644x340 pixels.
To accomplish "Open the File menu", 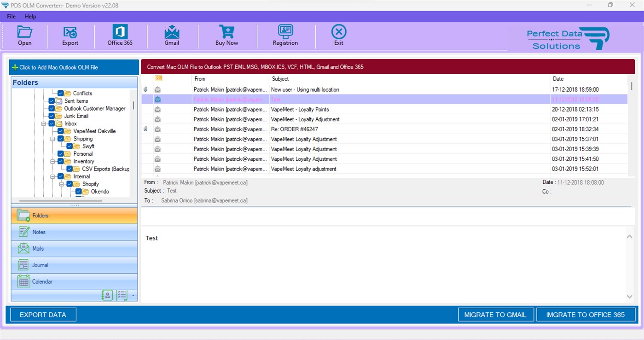I will tap(11, 16).
